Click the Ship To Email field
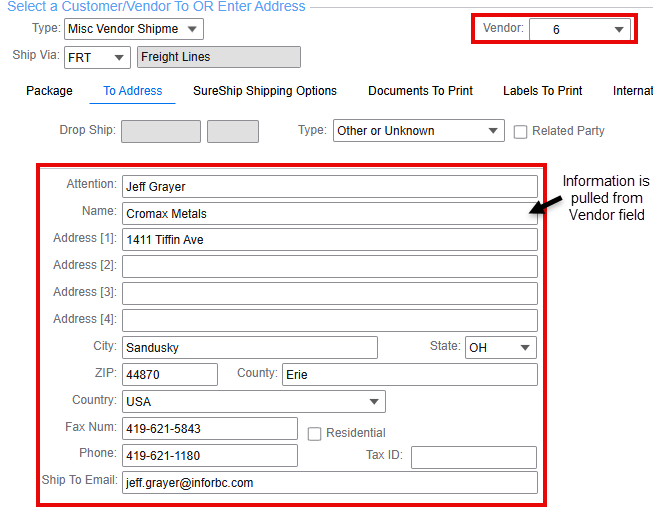The width and height of the screenshot is (655, 517). (329, 483)
